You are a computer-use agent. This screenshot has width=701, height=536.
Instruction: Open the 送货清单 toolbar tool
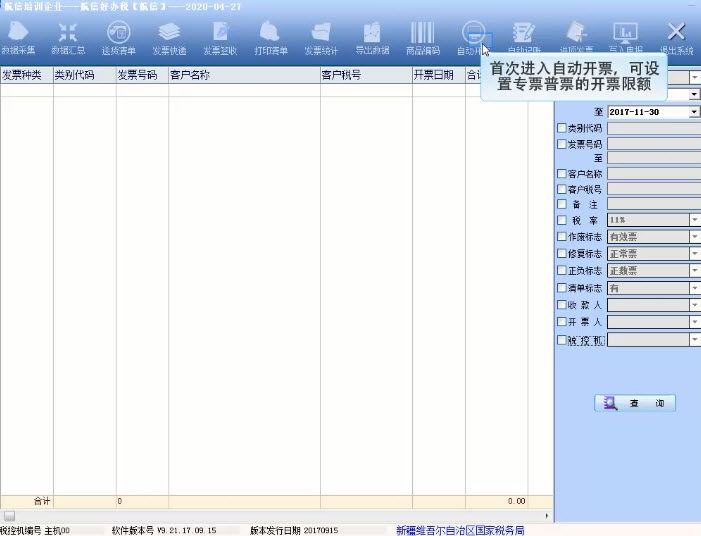pos(118,38)
